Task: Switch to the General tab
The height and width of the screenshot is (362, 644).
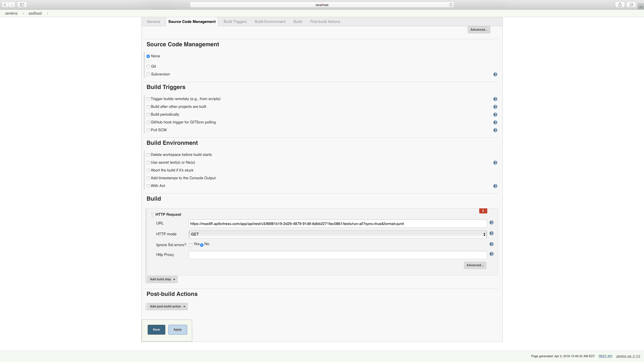Action: (153, 22)
